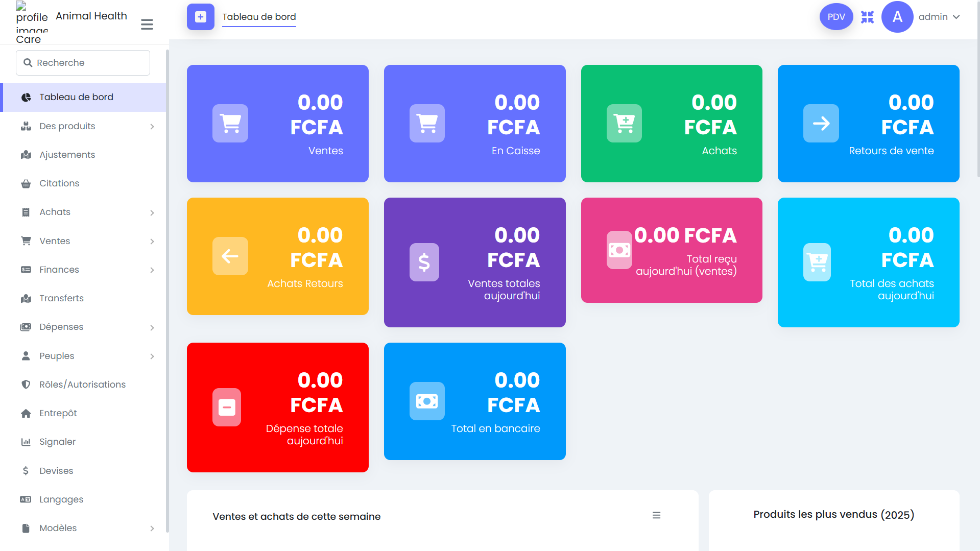The width and height of the screenshot is (980, 551).
Task: Open the Rôles/Autorisations menu entry
Action: point(82,384)
